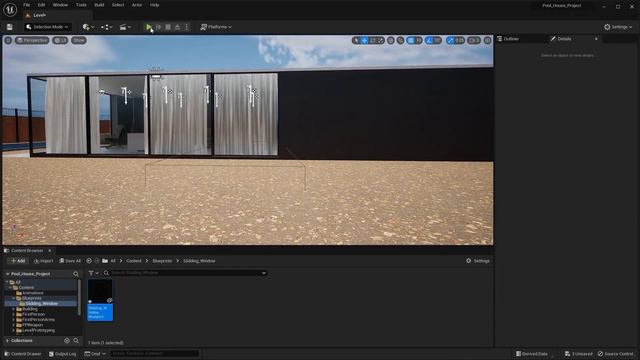Open the viewport options hamburger menu
The width and height of the screenshot is (640, 360).
[x=8, y=40]
